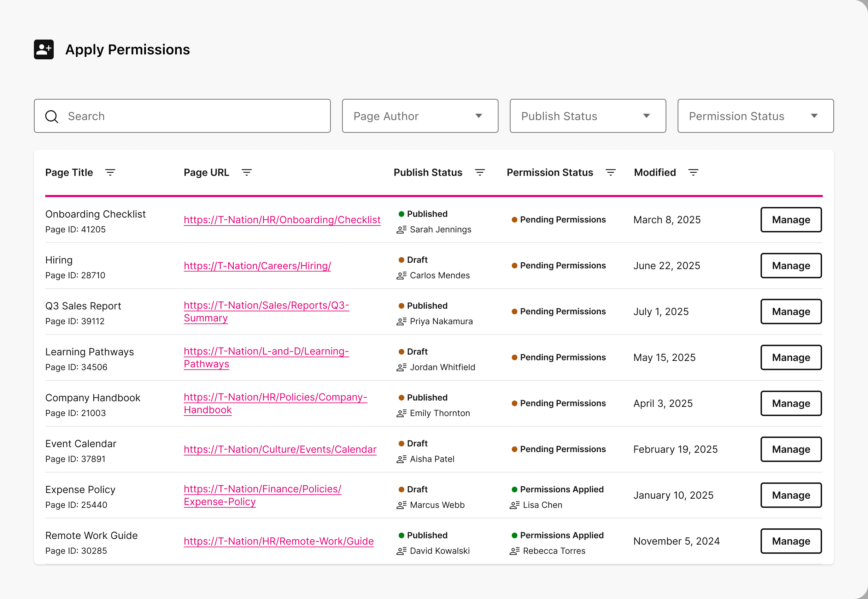The width and height of the screenshot is (868, 599).
Task: Open the Expense-Policy finance link
Action: pyautogui.click(x=262, y=495)
